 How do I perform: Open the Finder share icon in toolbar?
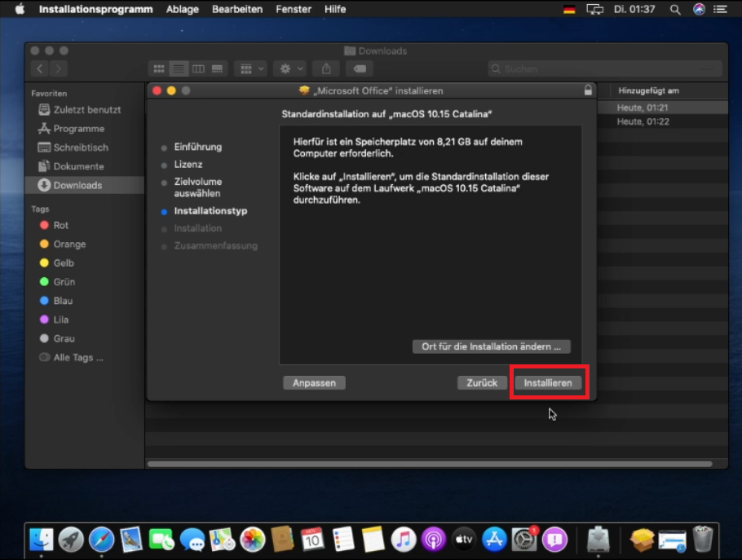(x=326, y=69)
